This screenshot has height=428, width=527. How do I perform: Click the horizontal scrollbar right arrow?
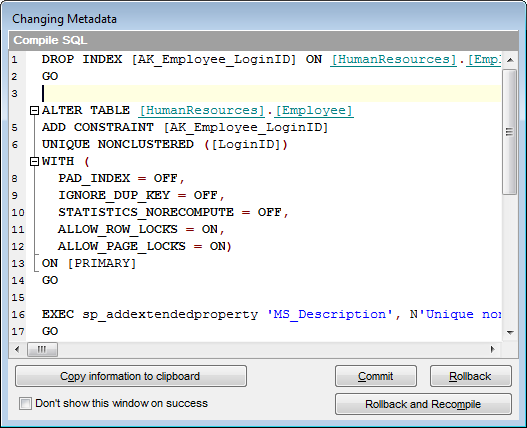(x=493, y=349)
